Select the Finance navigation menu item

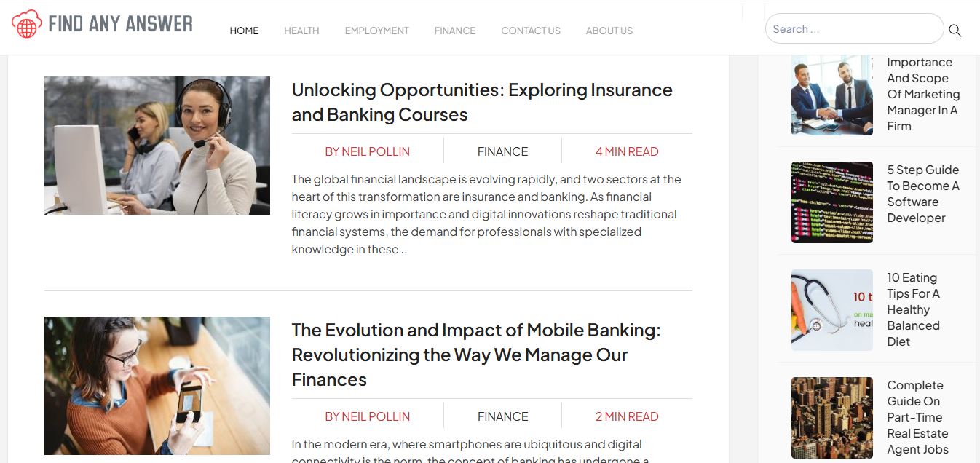454,31
